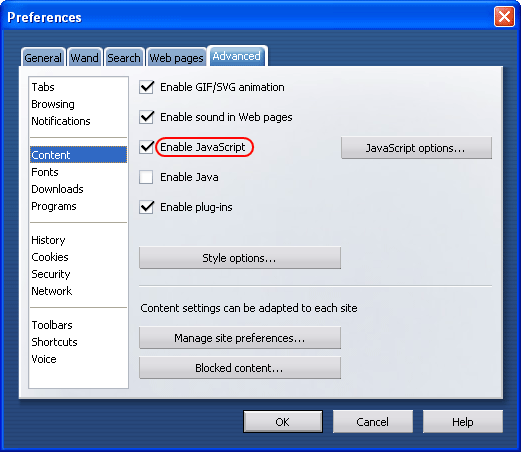The width and height of the screenshot is (521, 452).
Task: Open JavaScript options dialog
Action: point(416,148)
